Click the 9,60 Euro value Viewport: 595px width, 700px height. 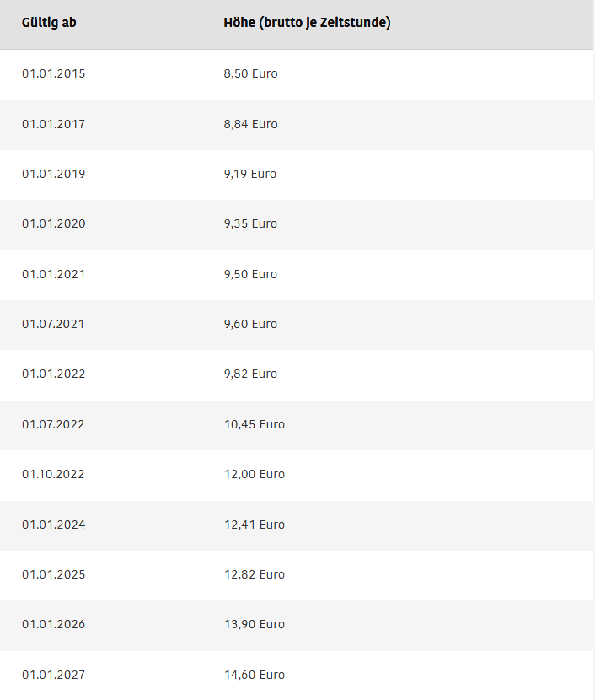point(250,324)
